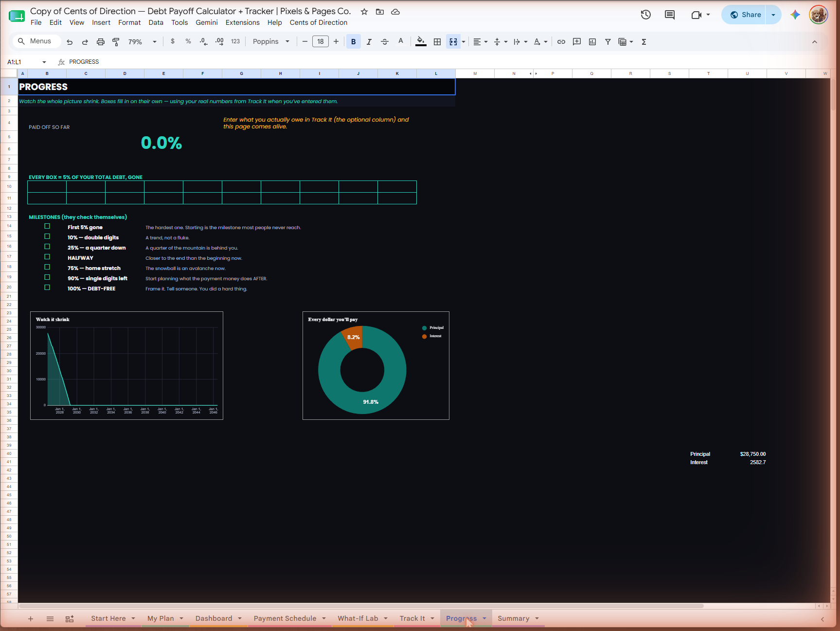Screen dimensions: 840x631
Task: Open the comments panel icon
Action: point(670,15)
